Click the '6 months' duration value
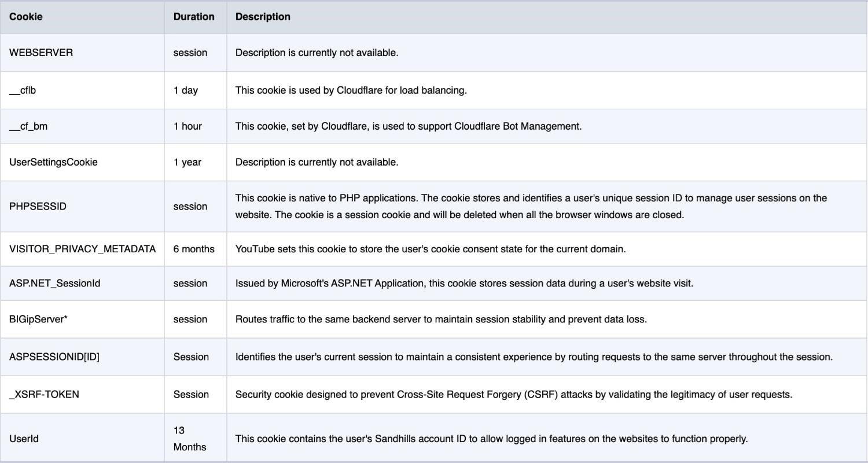Screen dimensions: 868x463 [x=194, y=249]
